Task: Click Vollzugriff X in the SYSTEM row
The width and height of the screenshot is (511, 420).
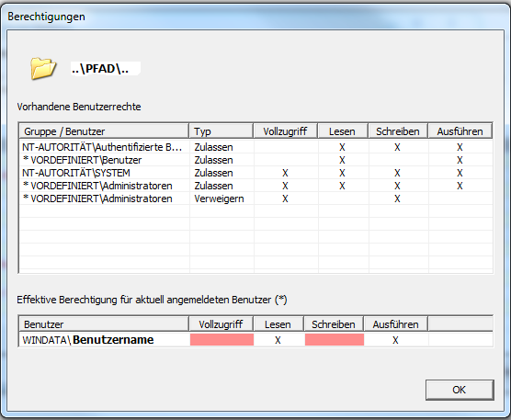Action: [285, 173]
